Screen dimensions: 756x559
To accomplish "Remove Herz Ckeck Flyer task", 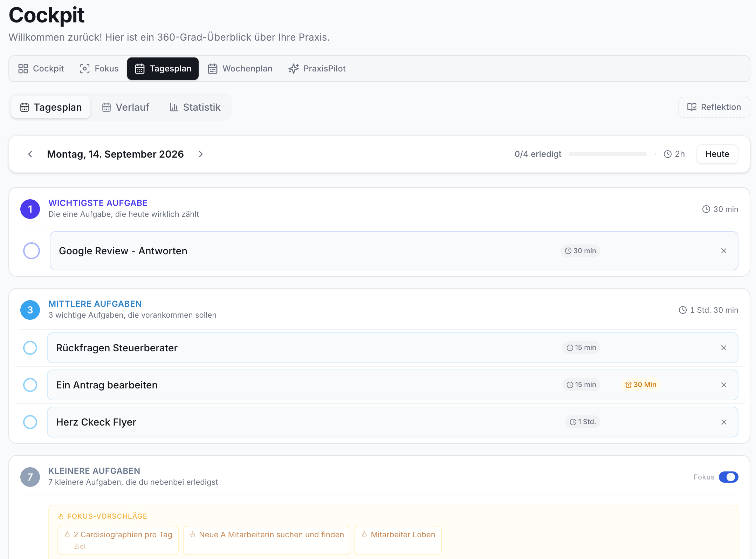I will click(724, 422).
